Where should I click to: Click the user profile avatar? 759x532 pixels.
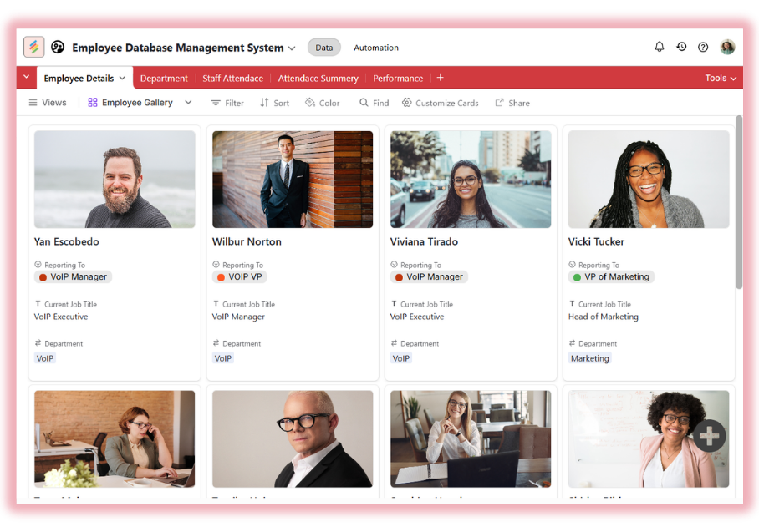click(727, 48)
